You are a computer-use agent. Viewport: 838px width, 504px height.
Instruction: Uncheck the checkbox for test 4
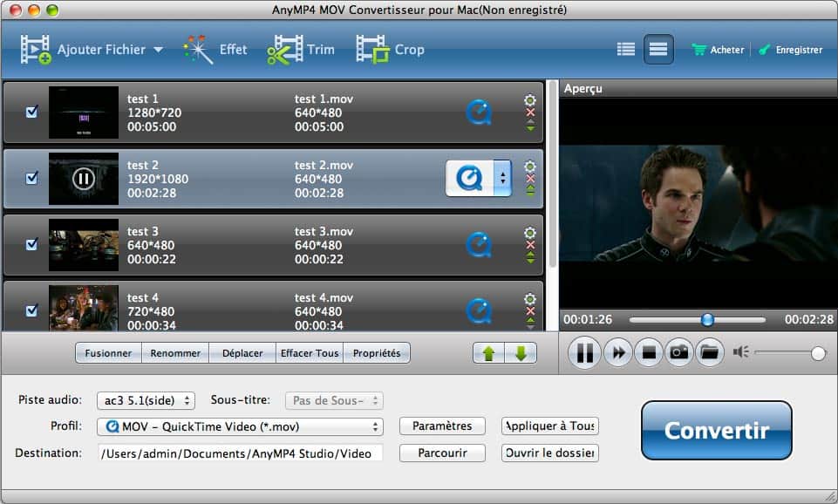click(31, 311)
